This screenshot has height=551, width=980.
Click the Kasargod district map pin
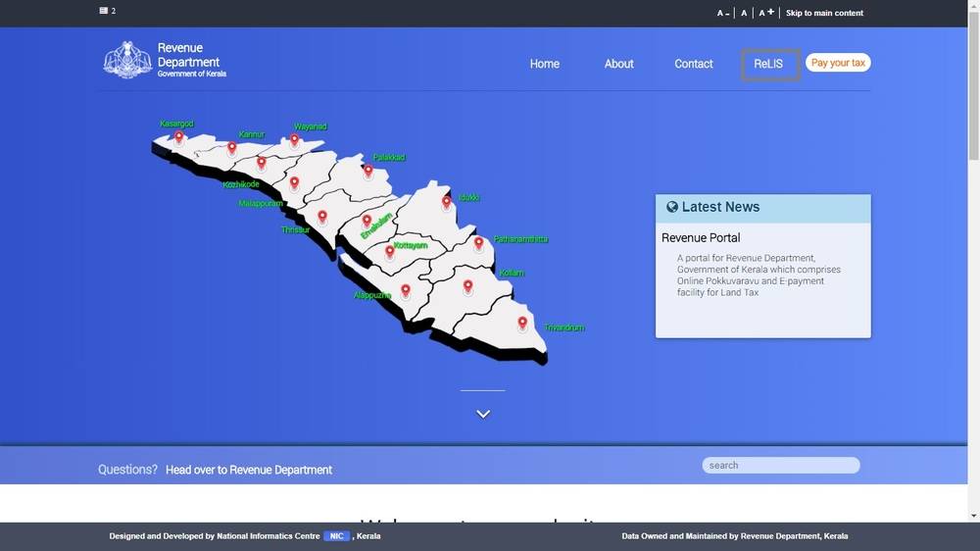click(x=178, y=137)
